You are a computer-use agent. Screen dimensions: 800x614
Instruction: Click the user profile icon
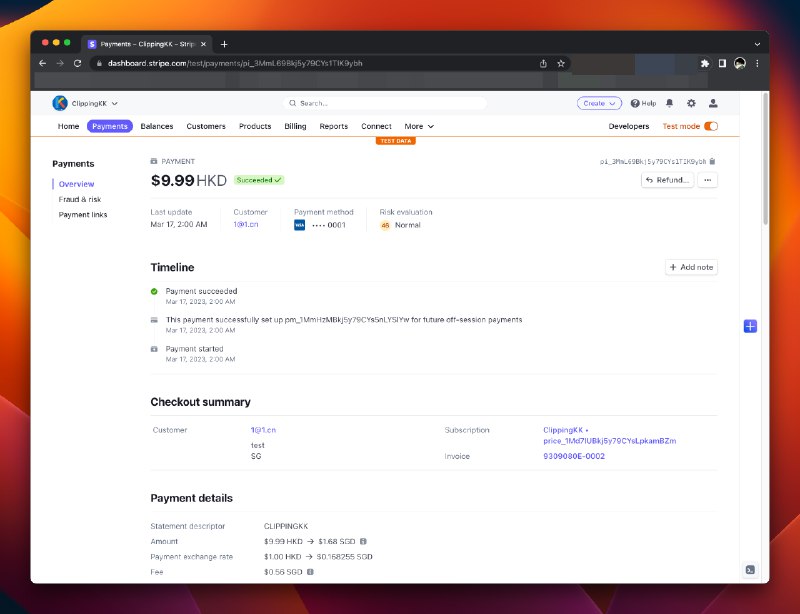713,103
